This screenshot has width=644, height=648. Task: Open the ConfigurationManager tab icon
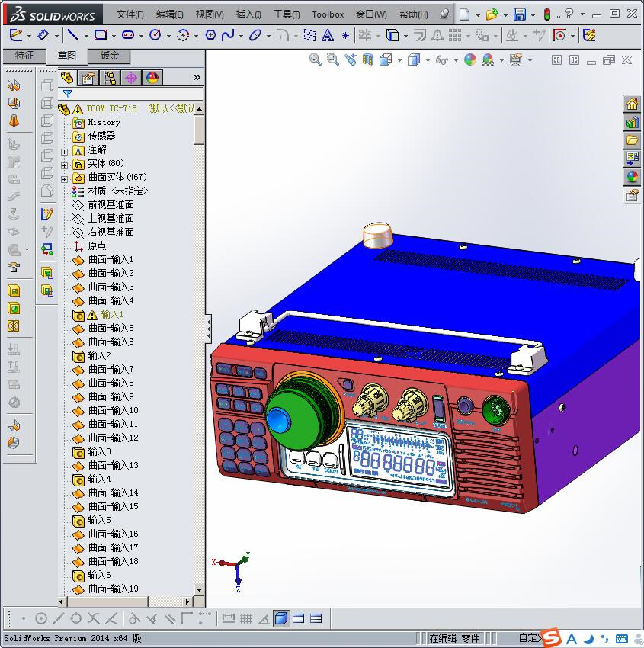(110, 78)
